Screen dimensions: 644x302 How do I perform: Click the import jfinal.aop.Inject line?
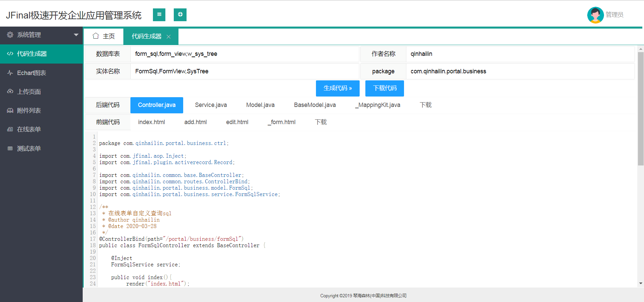coord(143,156)
